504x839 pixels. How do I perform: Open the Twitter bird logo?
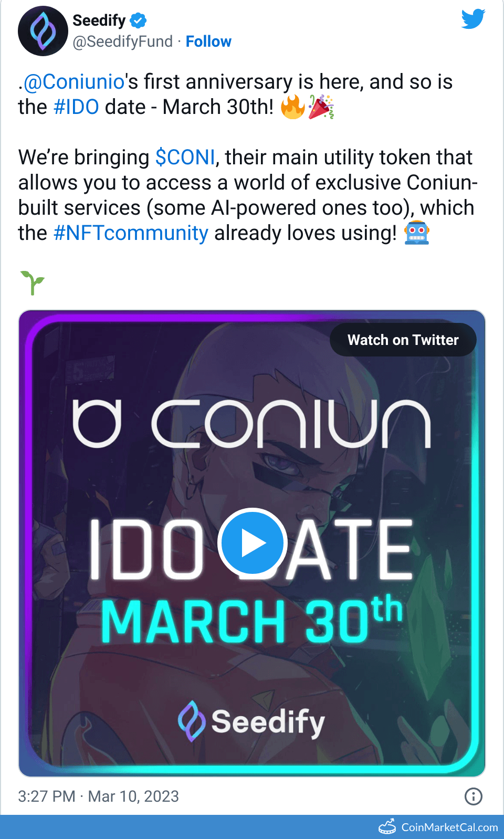(x=473, y=19)
